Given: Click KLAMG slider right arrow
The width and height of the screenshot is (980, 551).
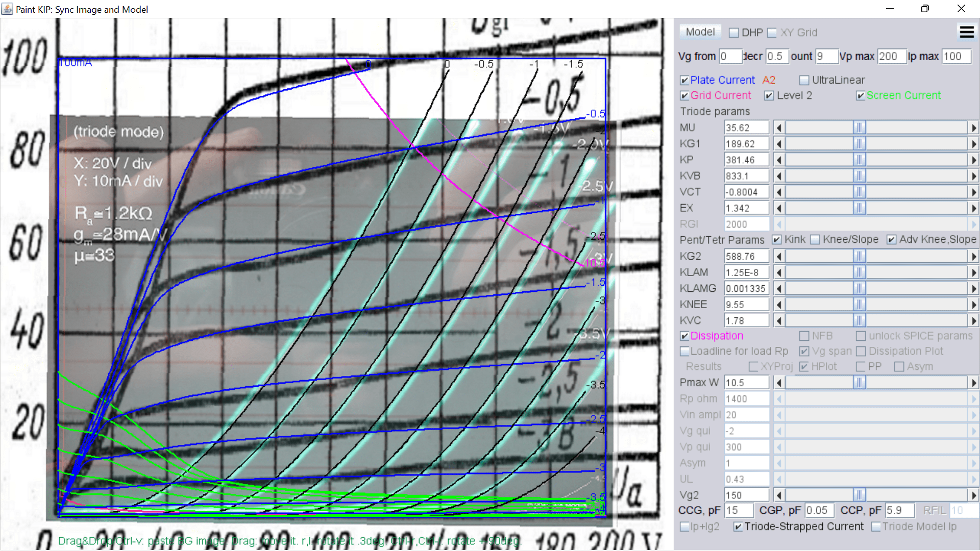Looking at the screenshot, I should (x=973, y=288).
